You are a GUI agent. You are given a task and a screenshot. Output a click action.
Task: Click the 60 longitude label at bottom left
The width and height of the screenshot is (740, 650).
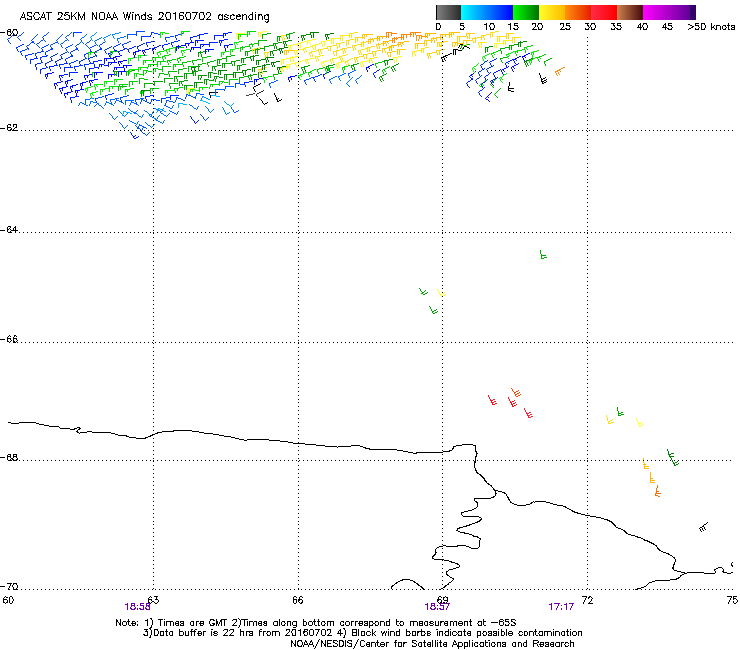(x=8, y=600)
